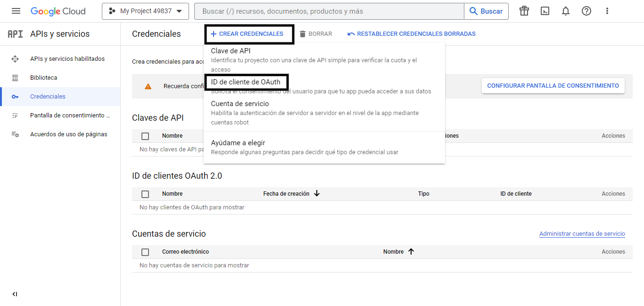Viewport: 644px width, 306px height.
Task: Click the Nombre header in Claves de API
Action: tap(172, 136)
